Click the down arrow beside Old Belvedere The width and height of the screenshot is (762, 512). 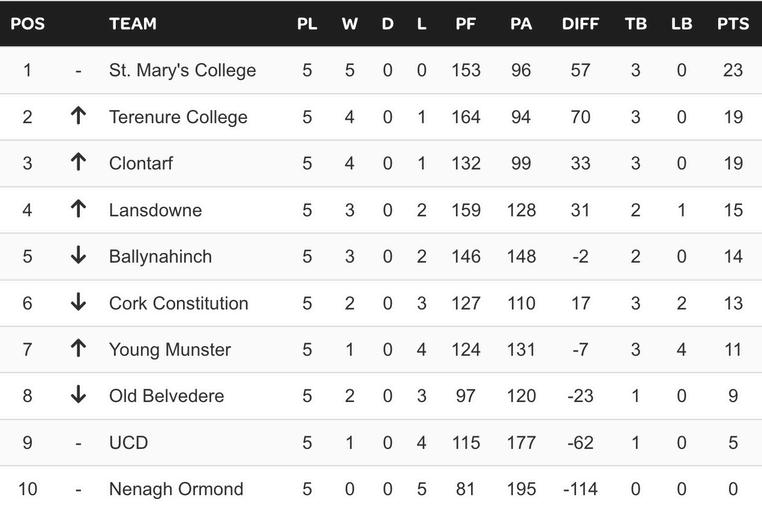pos(78,394)
